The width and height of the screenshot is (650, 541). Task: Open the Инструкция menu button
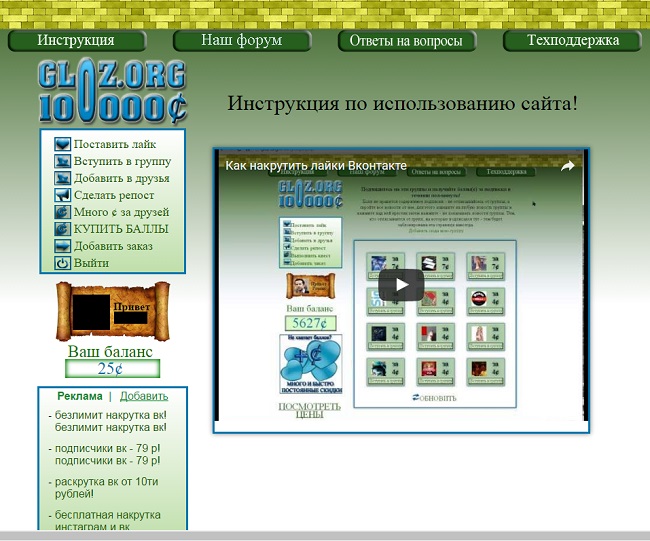click(x=77, y=41)
